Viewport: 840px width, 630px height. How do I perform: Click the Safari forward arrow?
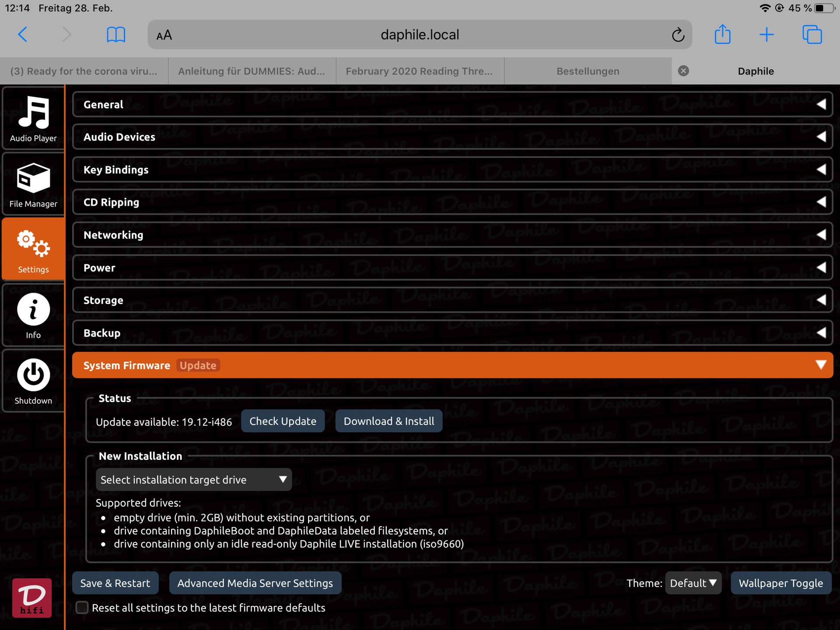66,34
